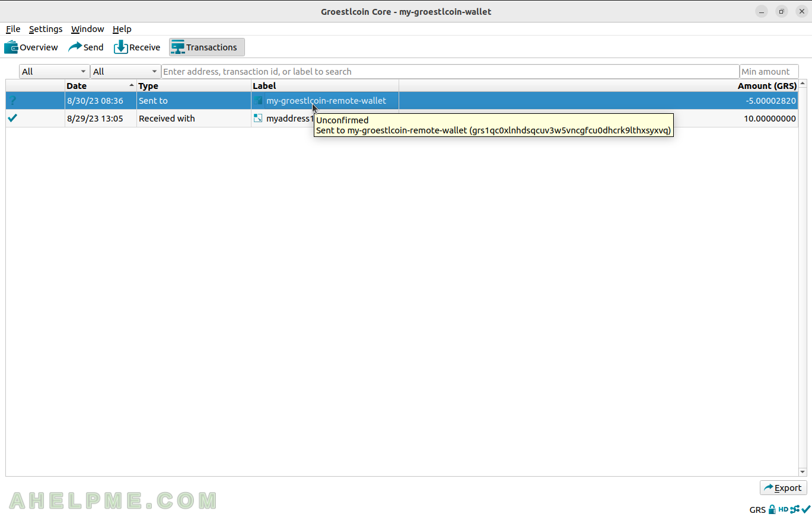Click the myaddress1 label
This screenshot has height=517, width=812.
tap(289, 119)
